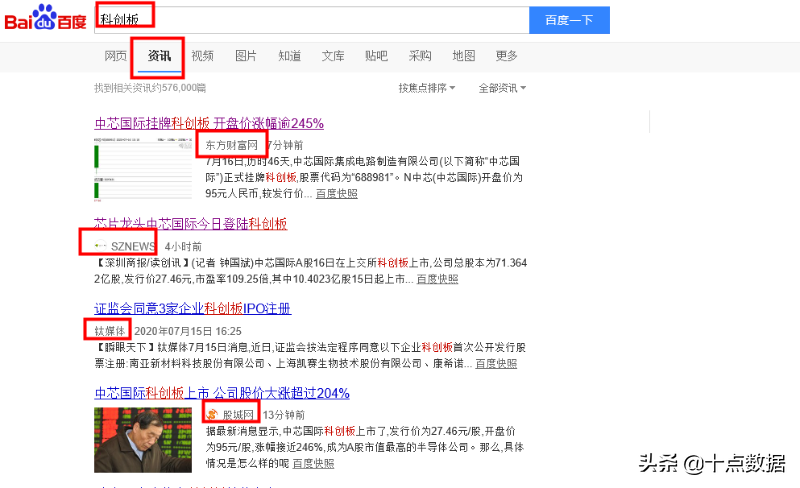Screen dimensions: 800x488
Task: Open the 知道 tab
Action: [x=289, y=56]
